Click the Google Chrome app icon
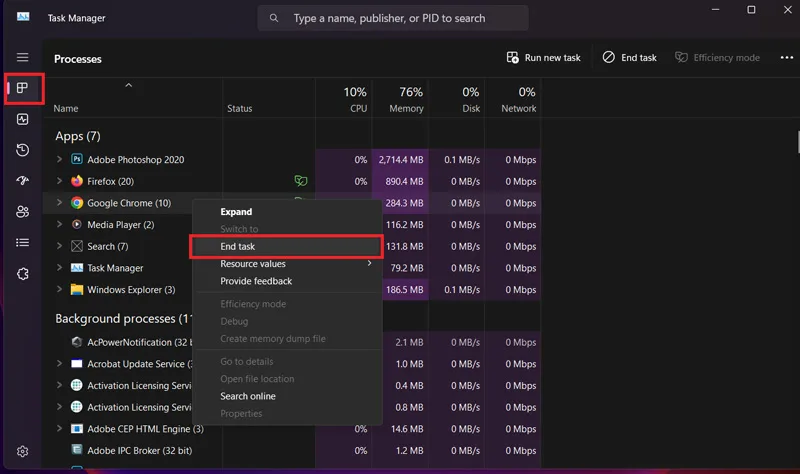 (x=77, y=203)
